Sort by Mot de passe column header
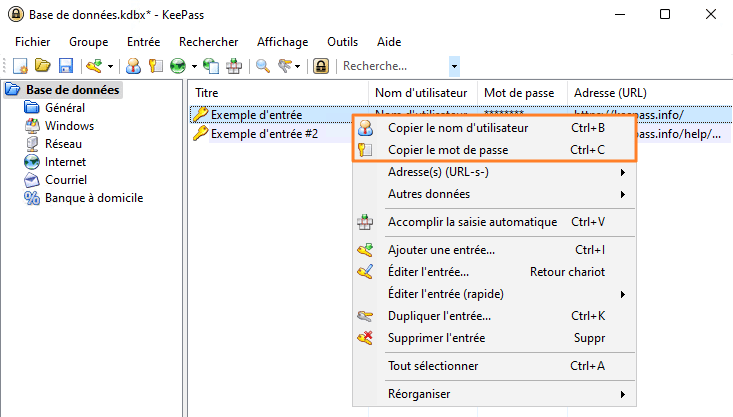The height and width of the screenshot is (417, 733). (x=522, y=93)
